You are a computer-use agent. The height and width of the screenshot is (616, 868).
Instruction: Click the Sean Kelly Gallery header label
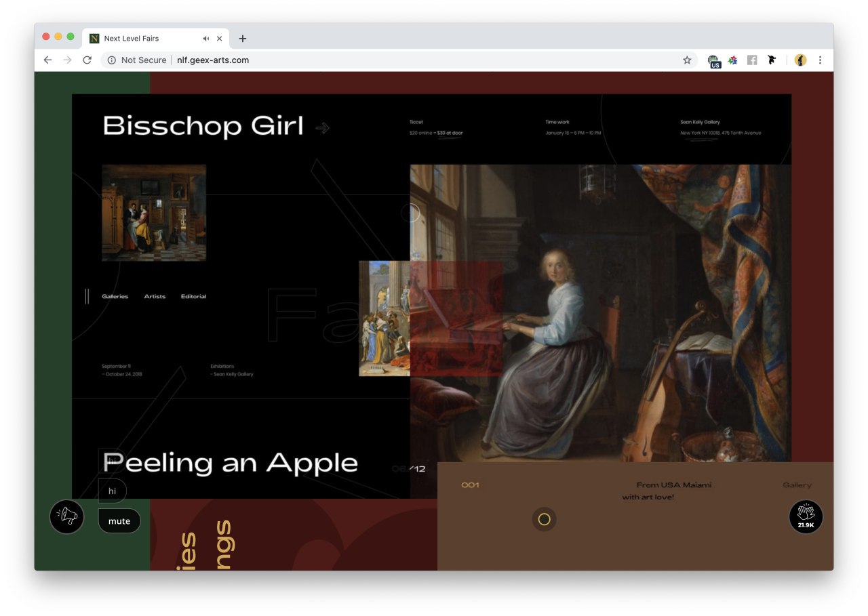tap(700, 122)
